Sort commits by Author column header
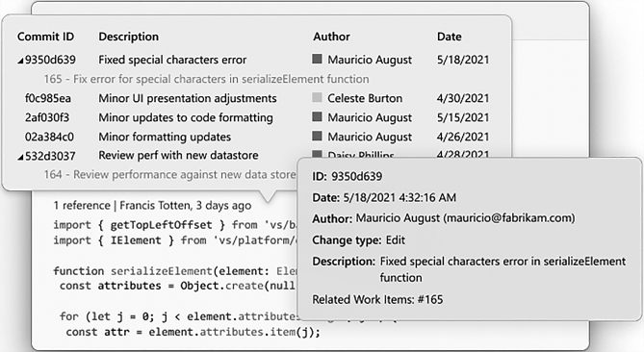 pos(331,37)
